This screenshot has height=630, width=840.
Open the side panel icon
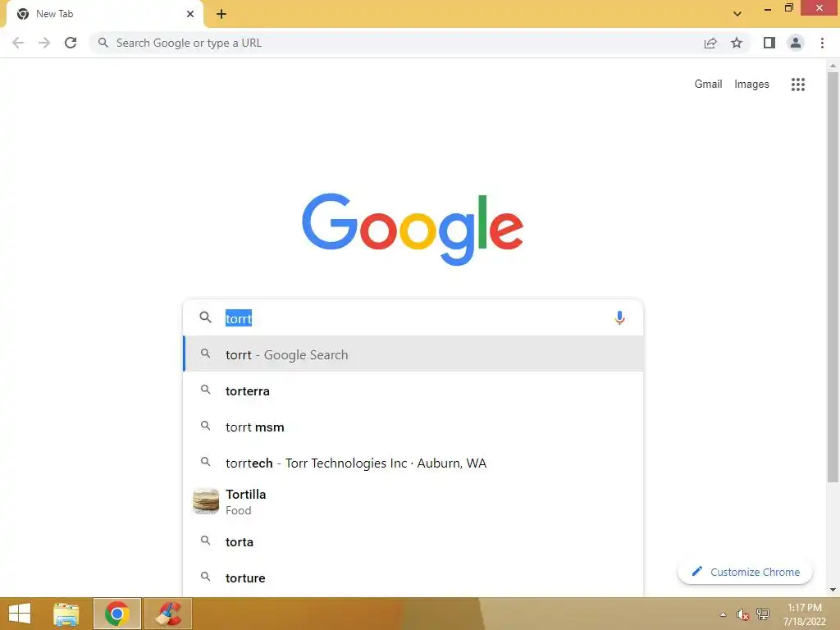click(769, 43)
